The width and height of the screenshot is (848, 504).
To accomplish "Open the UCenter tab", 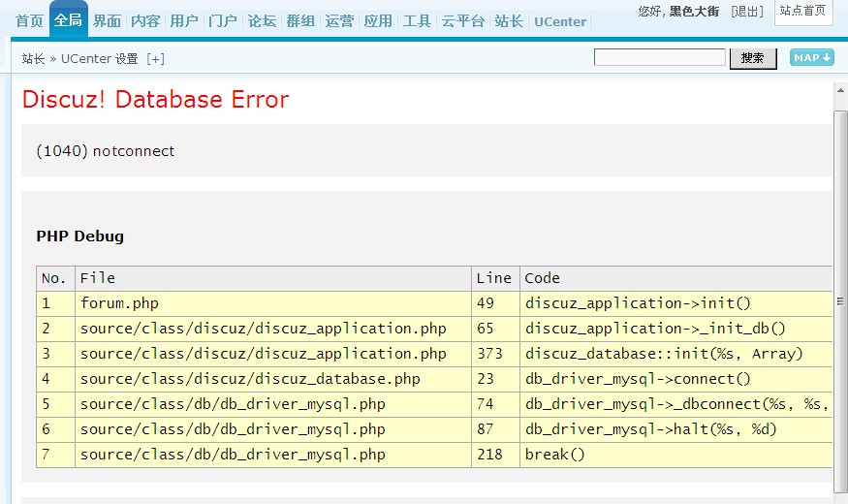I will coord(560,21).
